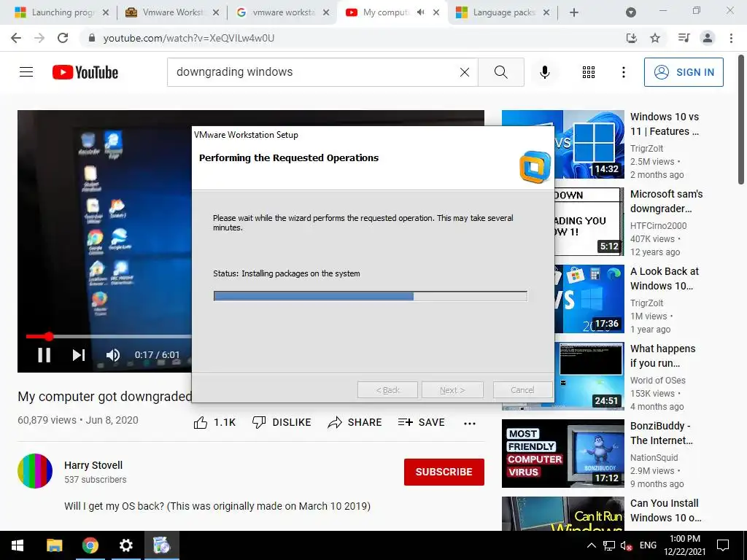Image resolution: width=747 pixels, height=560 pixels.
Task: Open Chrome media control icon
Action: pos(684,38)
